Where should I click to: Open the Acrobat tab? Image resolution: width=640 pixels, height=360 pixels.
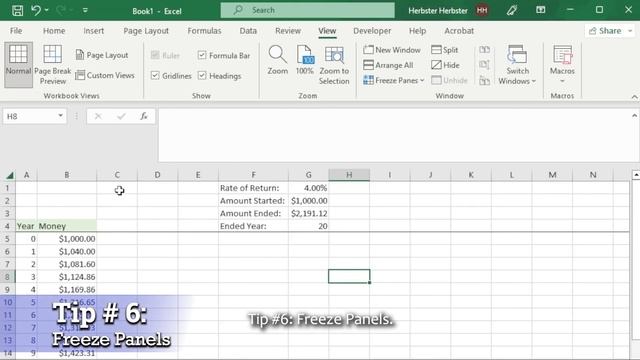click(459, 31)
